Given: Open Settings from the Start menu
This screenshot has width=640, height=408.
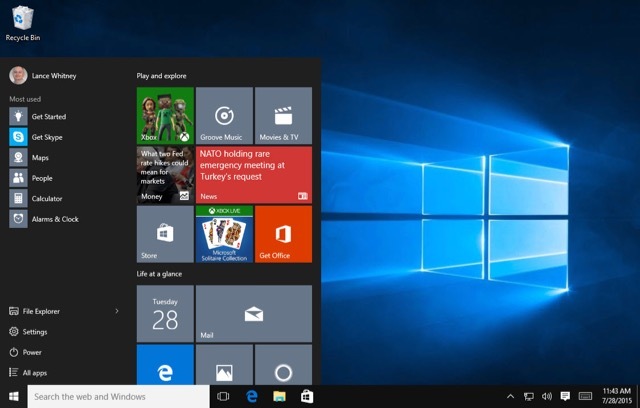Looking at the screenshot, I should (34, 332).
